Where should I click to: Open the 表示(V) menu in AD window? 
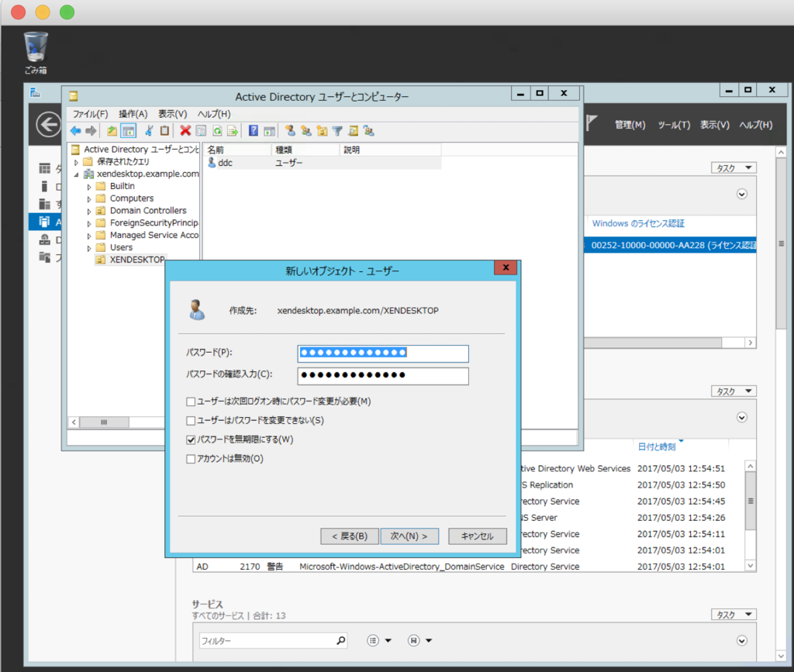[173, 114]
